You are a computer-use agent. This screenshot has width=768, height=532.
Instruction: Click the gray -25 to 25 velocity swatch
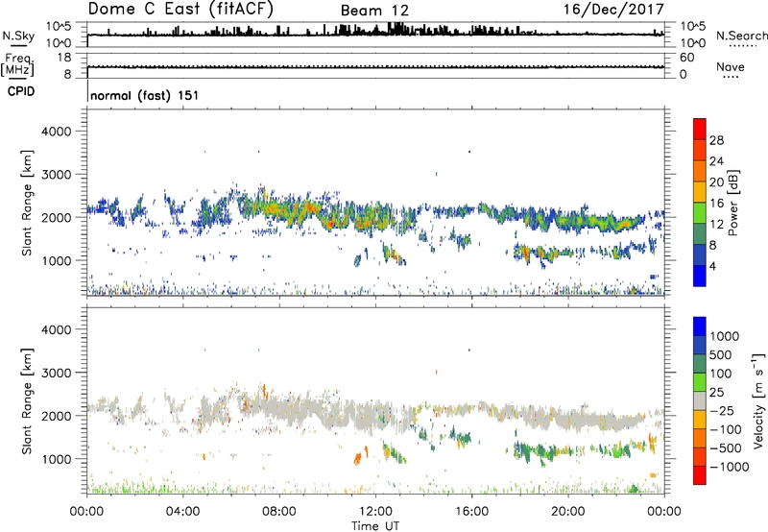[700, 401]
